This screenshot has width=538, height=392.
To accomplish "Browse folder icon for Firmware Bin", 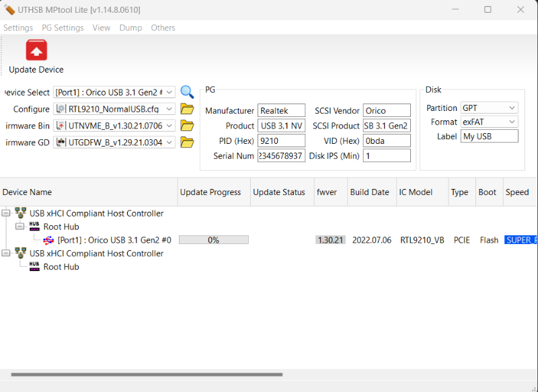I will 187,126.
